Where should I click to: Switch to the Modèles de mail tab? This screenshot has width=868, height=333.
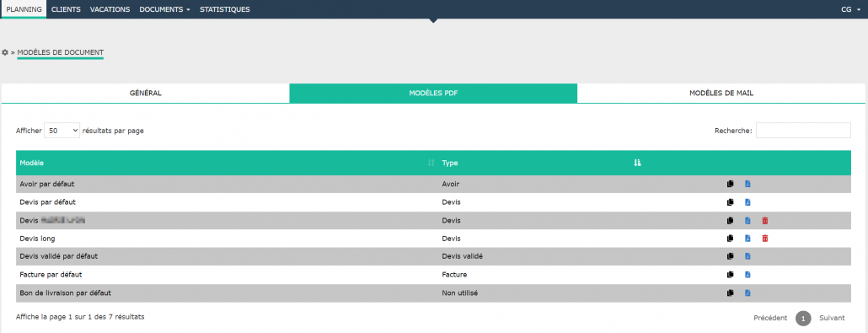point(721,93)
